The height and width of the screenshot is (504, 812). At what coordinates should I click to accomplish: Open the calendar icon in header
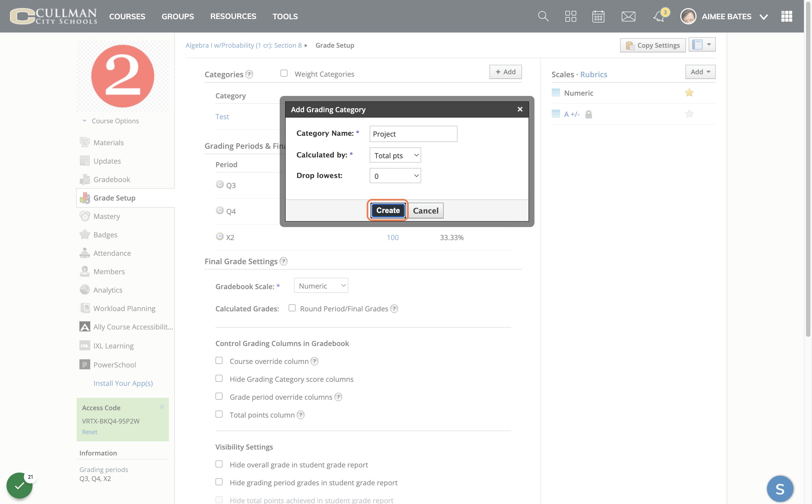point(598,16)
